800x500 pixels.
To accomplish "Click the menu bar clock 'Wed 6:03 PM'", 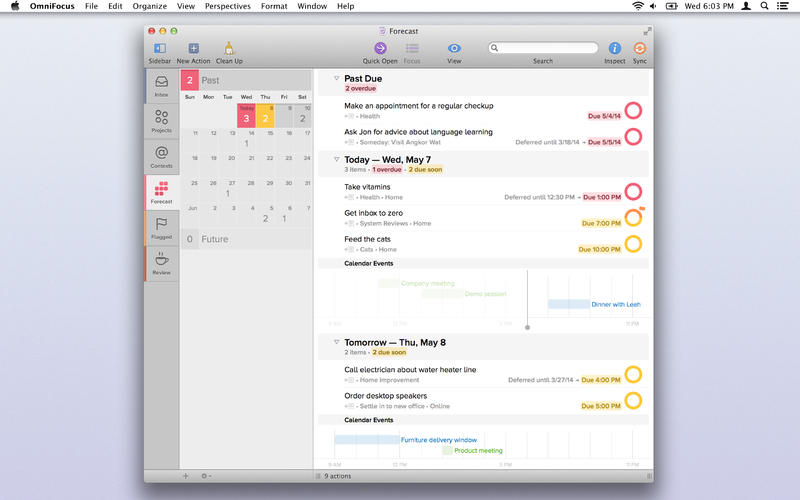I will point(709,6).
